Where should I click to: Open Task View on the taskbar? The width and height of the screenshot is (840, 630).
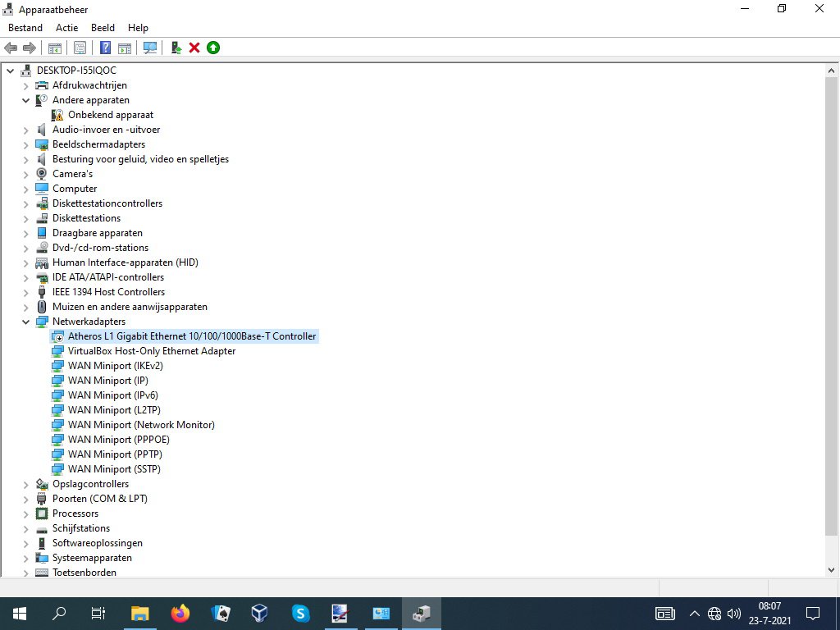[98, 614]
